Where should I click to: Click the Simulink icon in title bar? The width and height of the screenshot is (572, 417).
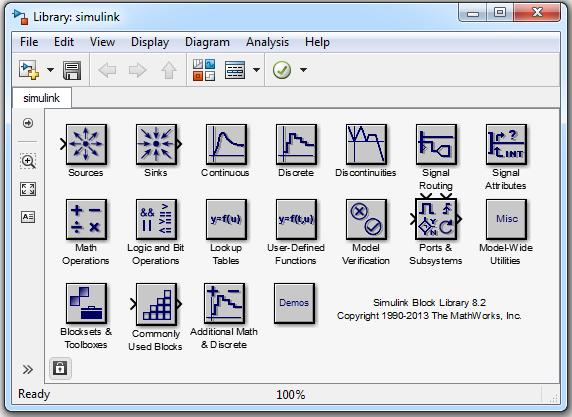[x=20, y=17]
